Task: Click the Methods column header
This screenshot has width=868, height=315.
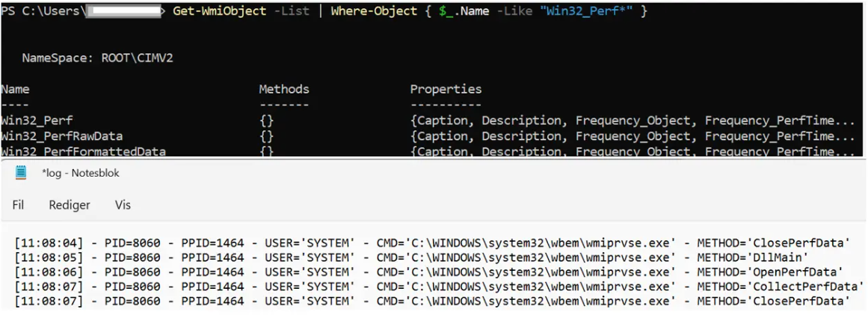Action: (284, 89)
